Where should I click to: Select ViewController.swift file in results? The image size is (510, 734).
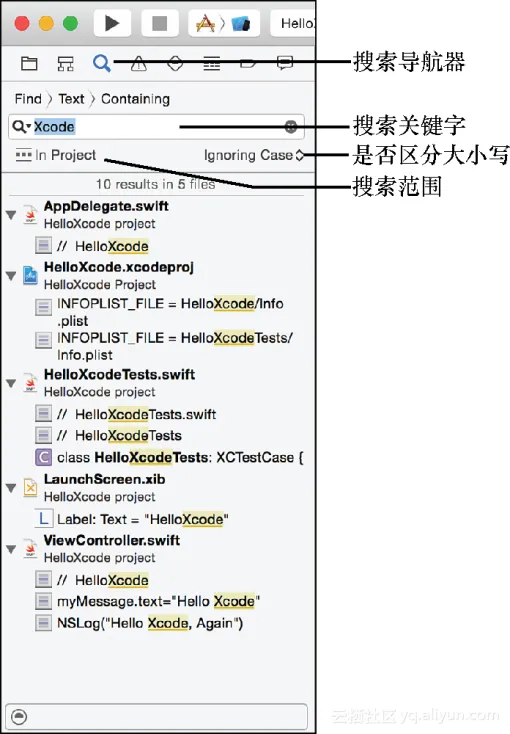(x=111, y=540)
